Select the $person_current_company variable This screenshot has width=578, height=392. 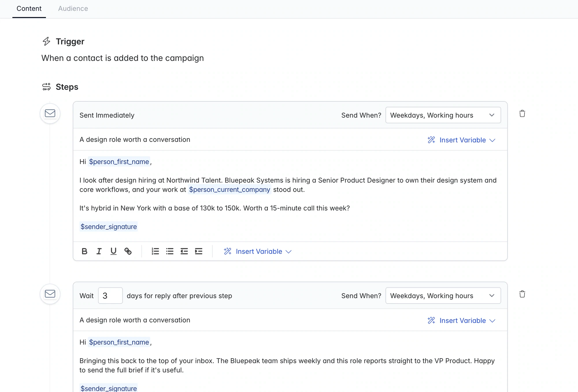(229, 190)
